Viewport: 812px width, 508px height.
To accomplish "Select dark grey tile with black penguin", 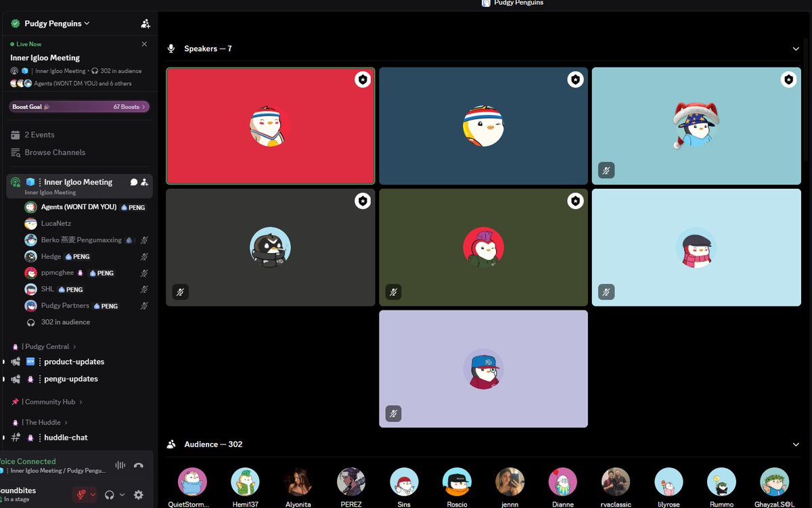I will pyautogui.click(x=271, y=248).
